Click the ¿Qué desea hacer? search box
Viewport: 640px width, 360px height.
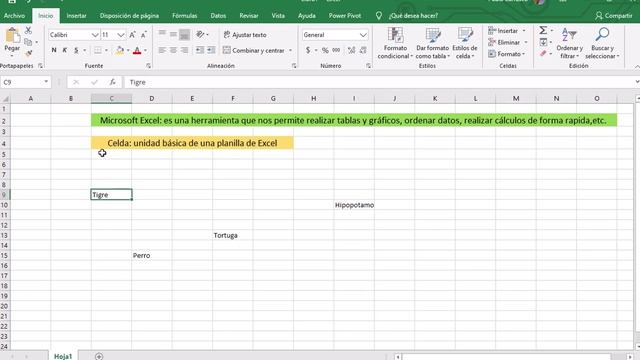tap(413, 16)
